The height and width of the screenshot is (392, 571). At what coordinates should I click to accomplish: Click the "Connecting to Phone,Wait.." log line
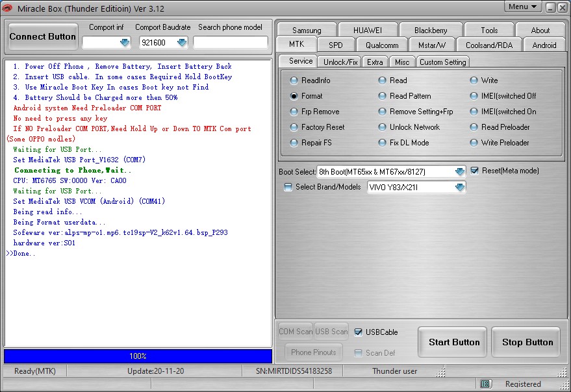tap(73, 170)
